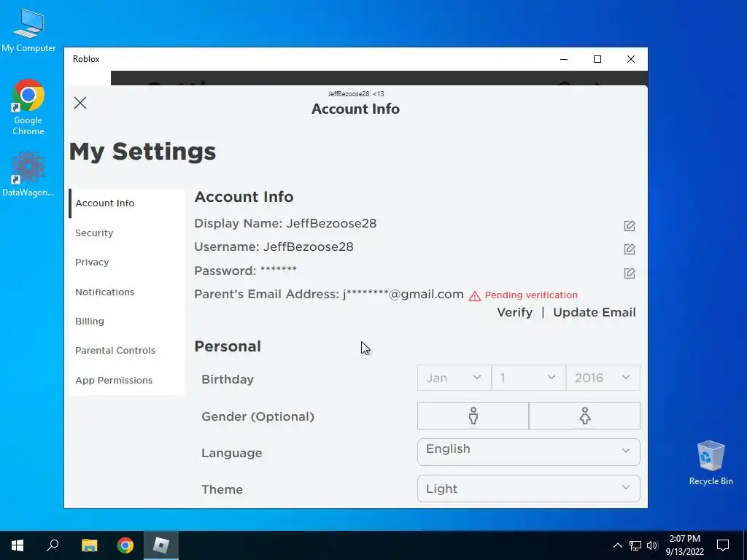
Task: Switch to the App Permissions tab
Action: (127, 380)
